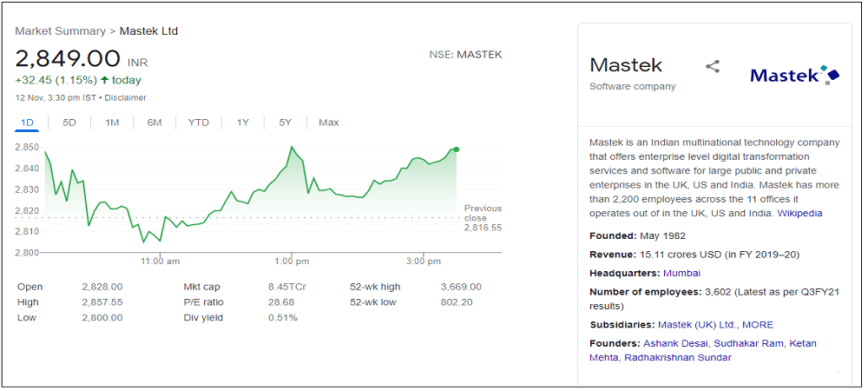The height and width of the screenshot is (391, 868).
Task: Click the Low value 2,800.00
Action: (x=102, y=318)
